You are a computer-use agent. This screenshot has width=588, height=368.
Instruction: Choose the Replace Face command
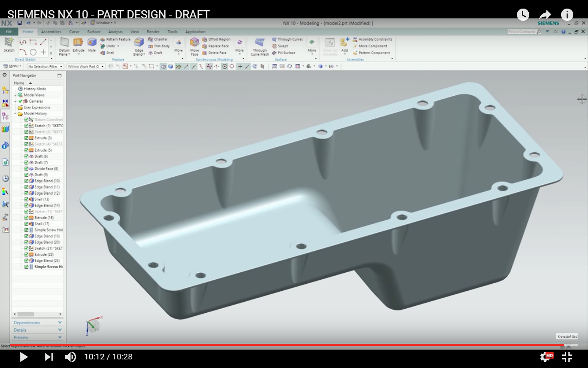coord(216,46)
